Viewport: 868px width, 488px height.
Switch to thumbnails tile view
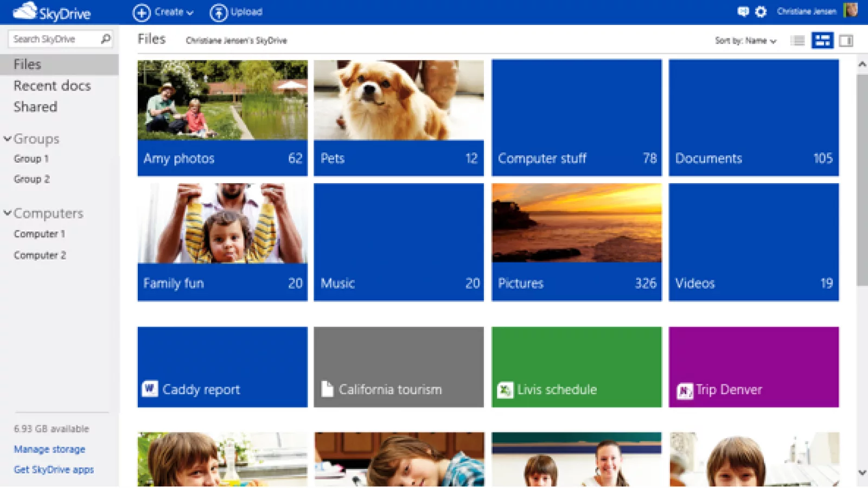tap(822, 41)
